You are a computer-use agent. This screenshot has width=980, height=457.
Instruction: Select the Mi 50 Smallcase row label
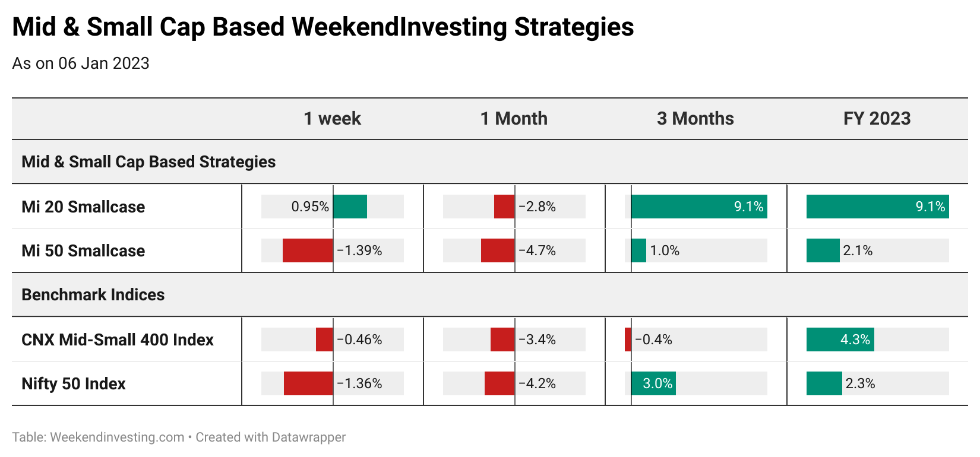pyautogui.click(x=83, y=250)
